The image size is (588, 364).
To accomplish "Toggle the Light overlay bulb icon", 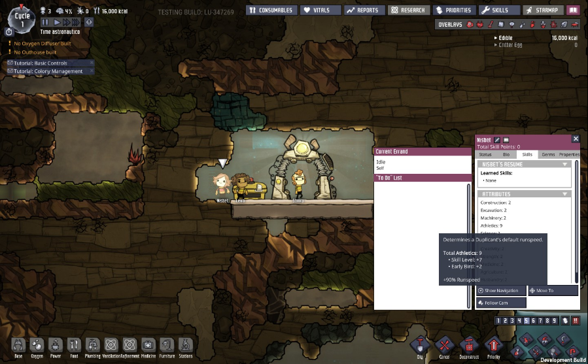I will (x=511, y=25).
